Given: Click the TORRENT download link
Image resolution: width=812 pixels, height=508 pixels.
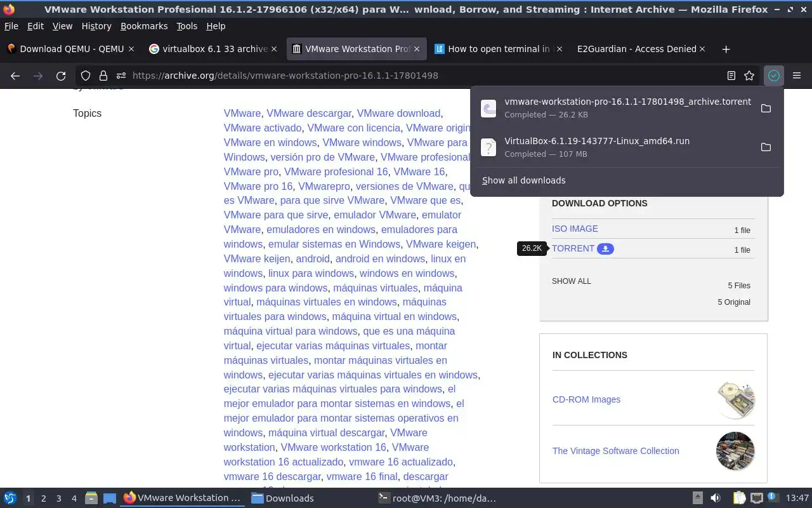Looking at the screenshot, I should tap(573, 248).
